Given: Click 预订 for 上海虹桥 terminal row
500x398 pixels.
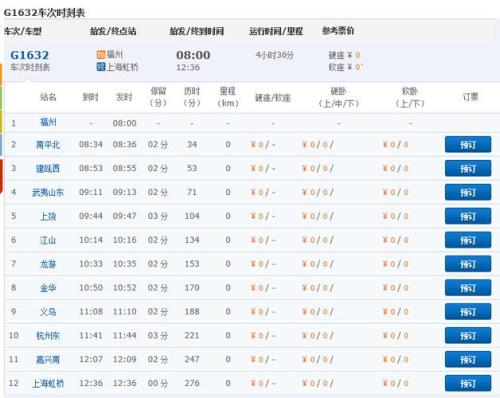Looking at the screenshot, I should (x=468, y=383).
